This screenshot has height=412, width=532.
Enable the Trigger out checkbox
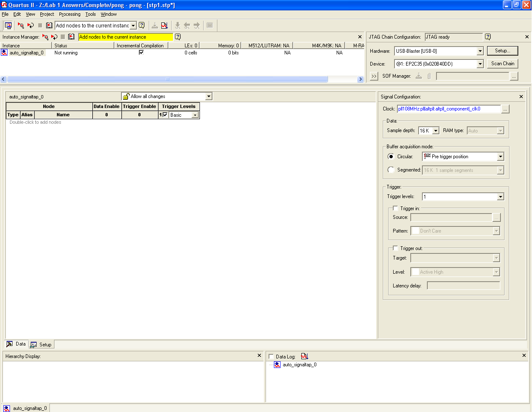pos(395,248)
